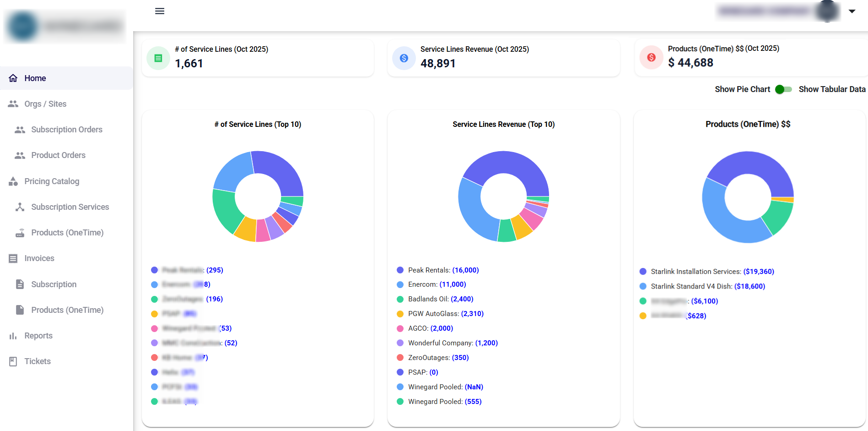Click the red dollar Products icon

click(651, 57)
